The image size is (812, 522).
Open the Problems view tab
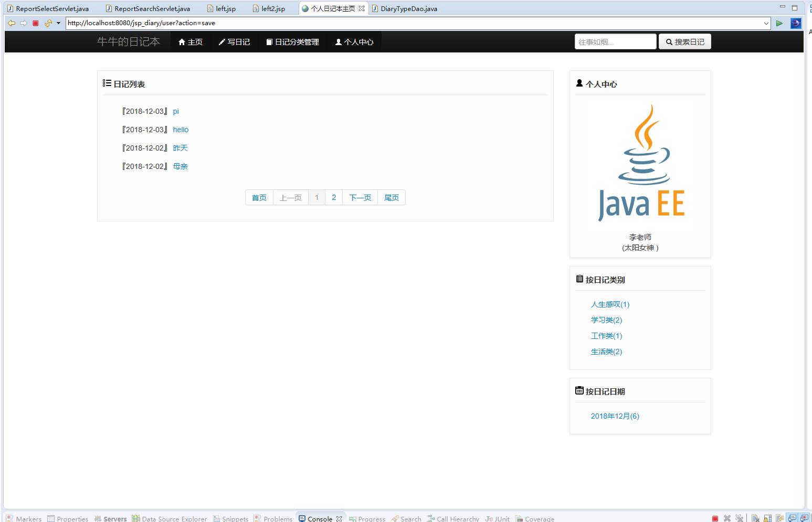pyautogui.click(x=273, y=518)
